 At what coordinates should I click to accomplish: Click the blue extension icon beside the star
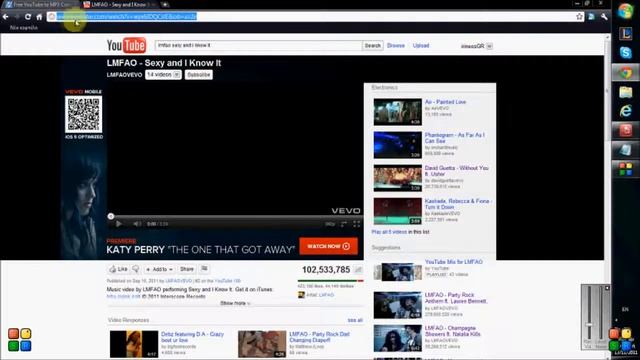click(x=591, y=16)
